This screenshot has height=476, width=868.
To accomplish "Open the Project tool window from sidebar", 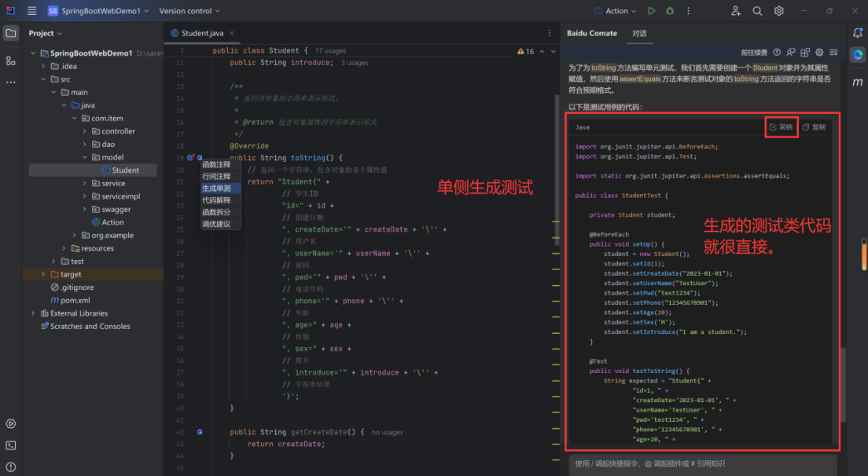I will tap(10, 33).
